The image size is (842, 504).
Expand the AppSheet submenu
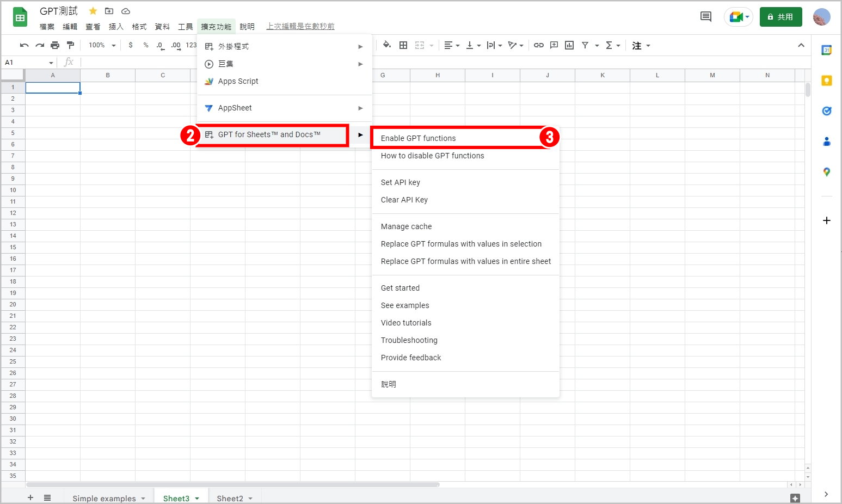284,108
